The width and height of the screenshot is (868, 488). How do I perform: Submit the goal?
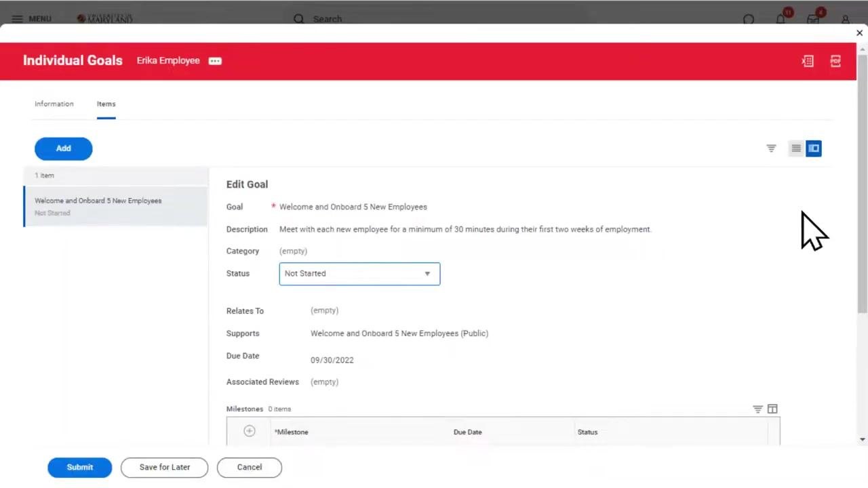click(80, 467)
